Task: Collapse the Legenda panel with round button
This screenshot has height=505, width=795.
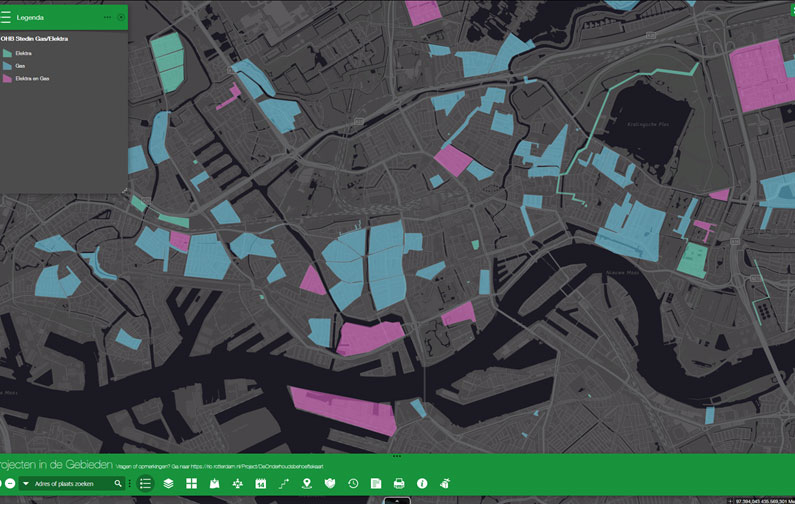Action: tap(121, 17)
